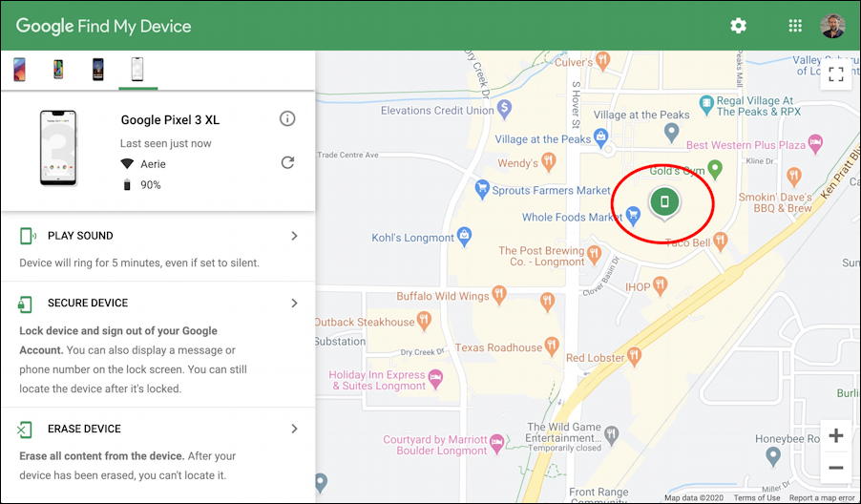Open the Google apps grid
This screenshot has height=504, width=861.
click(x=794, y=25)
